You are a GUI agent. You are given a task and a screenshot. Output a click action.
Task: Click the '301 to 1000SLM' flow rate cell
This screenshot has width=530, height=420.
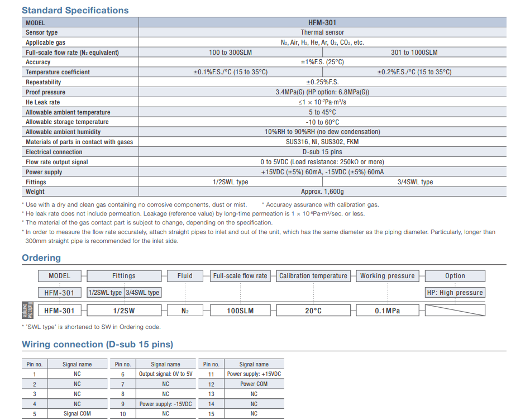[414, 52]
